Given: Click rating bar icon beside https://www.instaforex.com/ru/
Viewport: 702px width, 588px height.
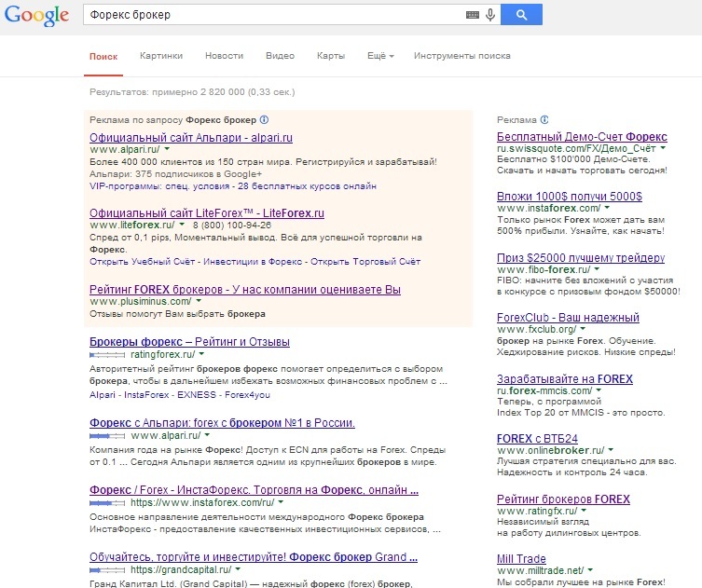Looking at the screenshot, I should click(x=107, y=503).
